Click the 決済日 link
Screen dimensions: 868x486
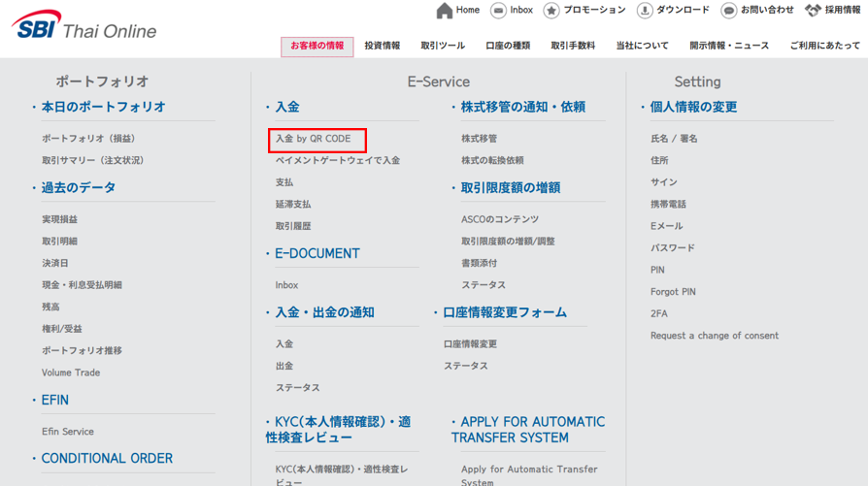pyautogui.click(x=55, y=263)
